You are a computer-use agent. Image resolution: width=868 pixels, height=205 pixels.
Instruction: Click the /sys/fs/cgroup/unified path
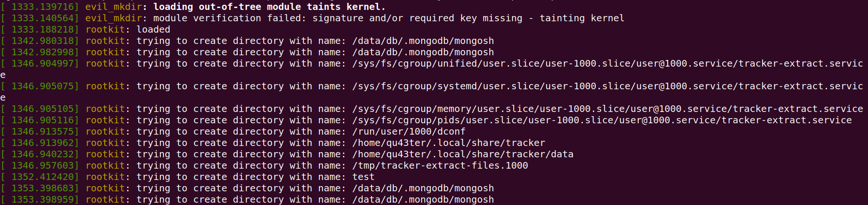607,63
